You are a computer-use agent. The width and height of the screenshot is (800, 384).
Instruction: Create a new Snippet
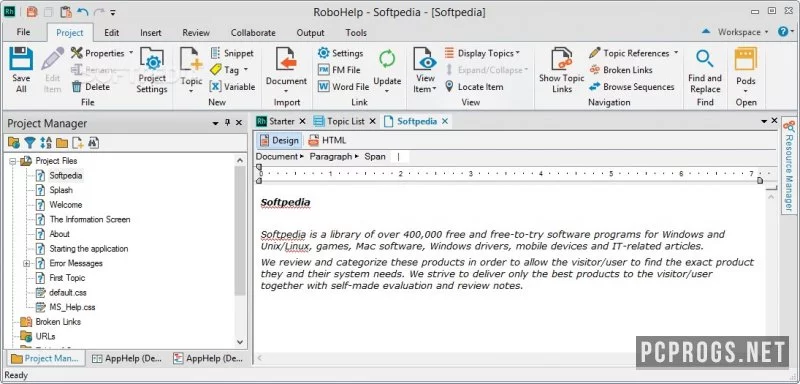coord(233,53)
